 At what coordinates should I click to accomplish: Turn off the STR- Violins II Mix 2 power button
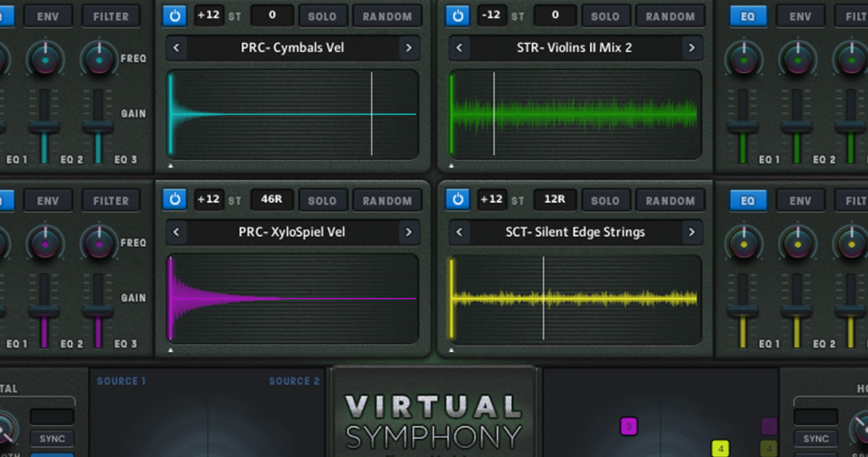tap(457, 16)
